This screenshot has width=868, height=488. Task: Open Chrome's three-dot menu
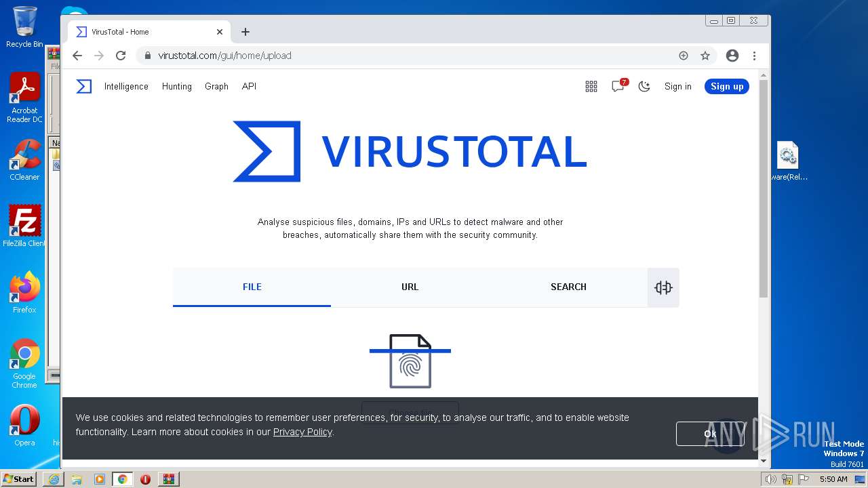(x=754, y=56)
